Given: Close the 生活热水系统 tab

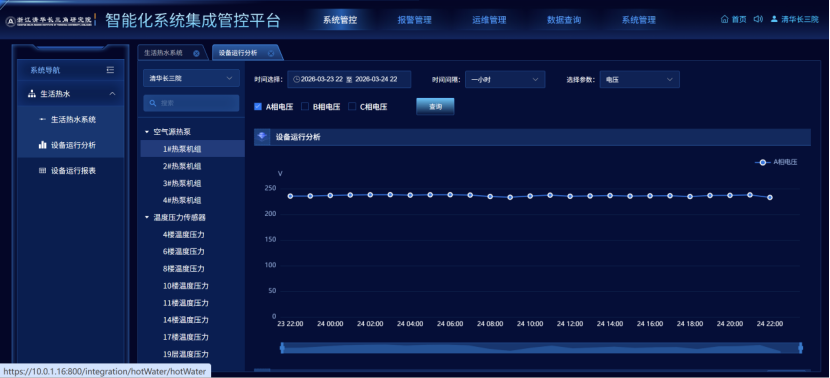Looking at the screenshot, I should point(196,53).
